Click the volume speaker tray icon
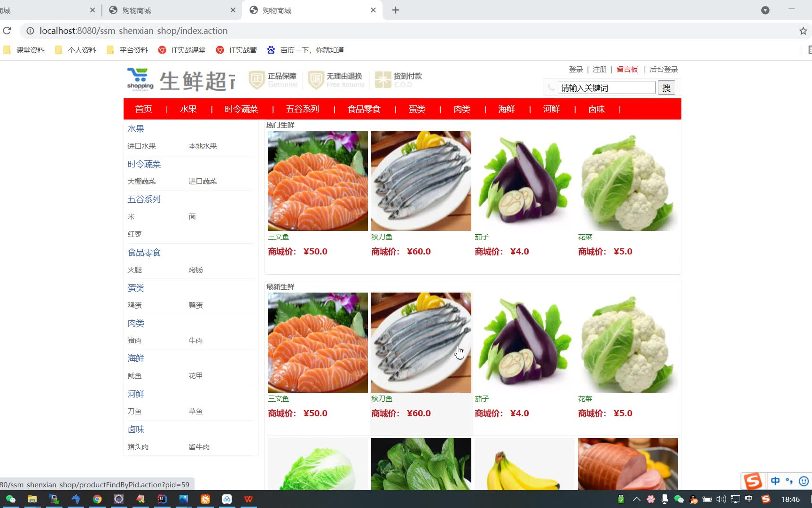 (x=721, y=499)
